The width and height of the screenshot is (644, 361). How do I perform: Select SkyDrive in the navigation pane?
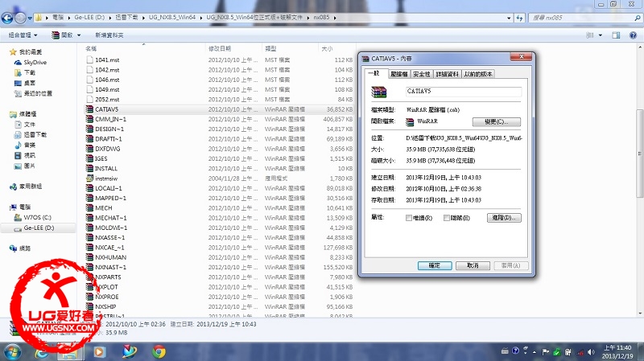(x=35, y=63)
